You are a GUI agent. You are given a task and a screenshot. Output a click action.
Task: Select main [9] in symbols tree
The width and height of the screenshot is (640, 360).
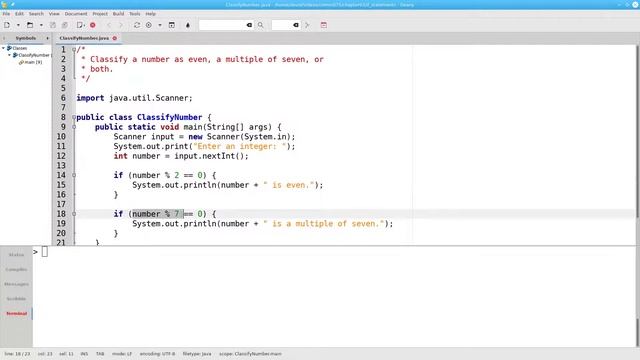click(x=30, y=62)
